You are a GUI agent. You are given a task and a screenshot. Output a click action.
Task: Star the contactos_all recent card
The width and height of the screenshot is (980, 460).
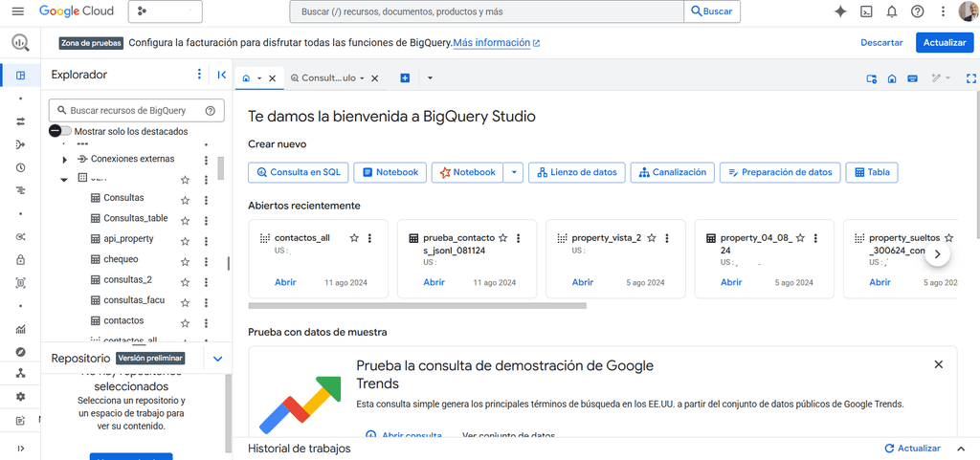point(354,238)
